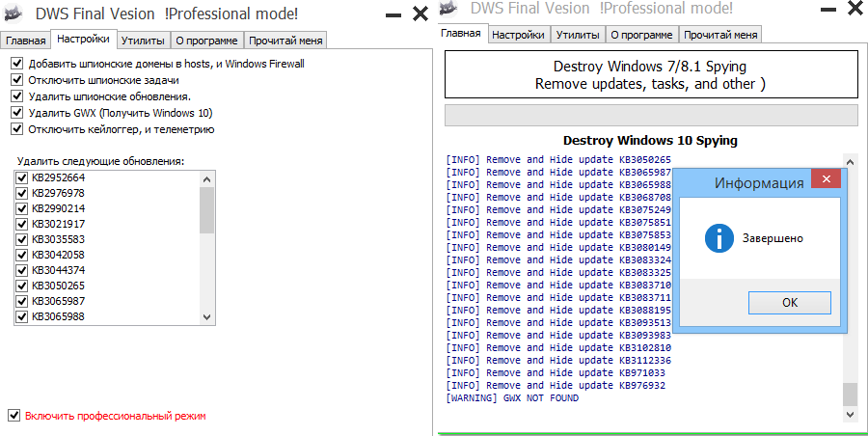This screenshot has height=436, width=868.
Task: Select Главная tab in right window
Action: click(x=461, y=33)
